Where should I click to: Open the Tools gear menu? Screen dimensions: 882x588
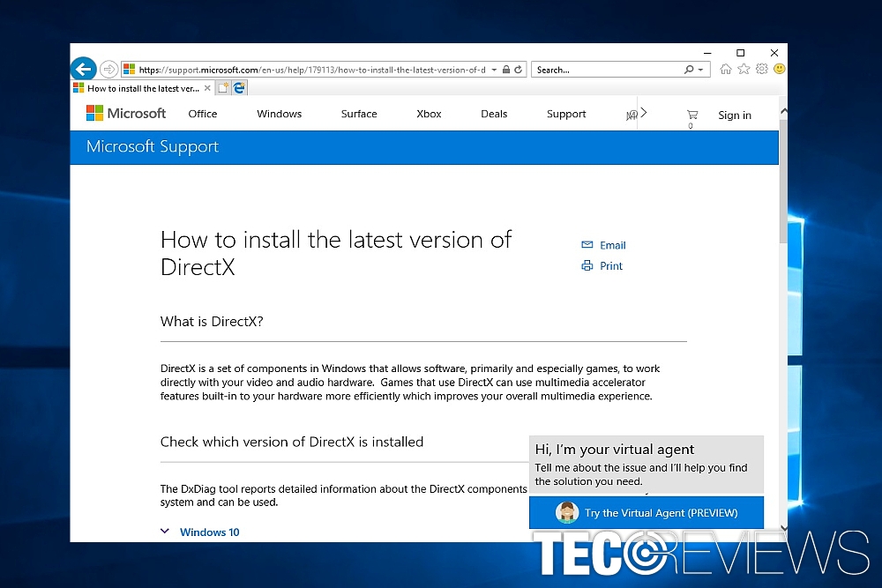(762, 69)
